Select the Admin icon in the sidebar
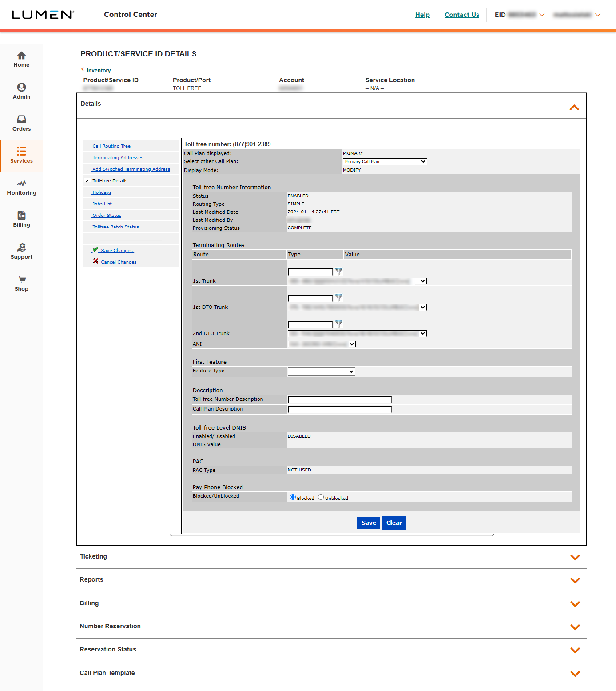 [21, 91]
